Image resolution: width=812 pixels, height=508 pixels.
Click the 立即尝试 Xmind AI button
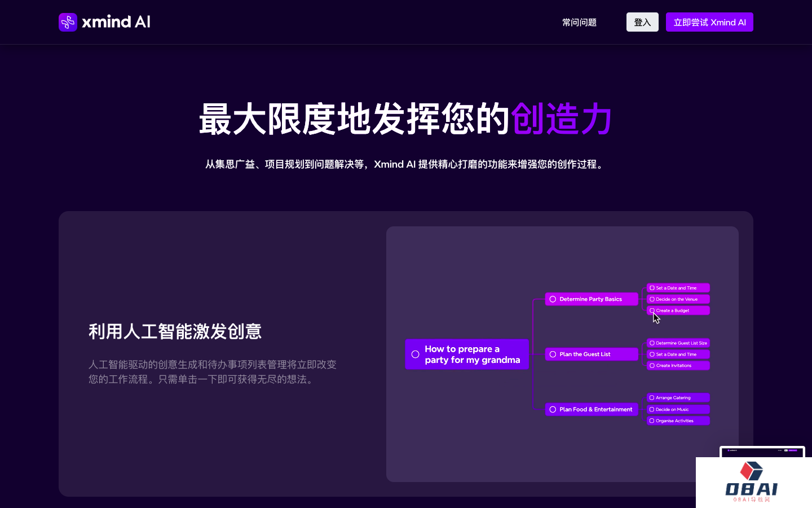[x=709, y=22]
